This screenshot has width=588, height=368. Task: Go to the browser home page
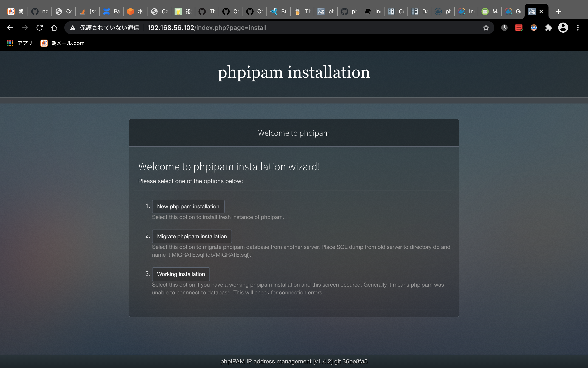coord(54,28)
